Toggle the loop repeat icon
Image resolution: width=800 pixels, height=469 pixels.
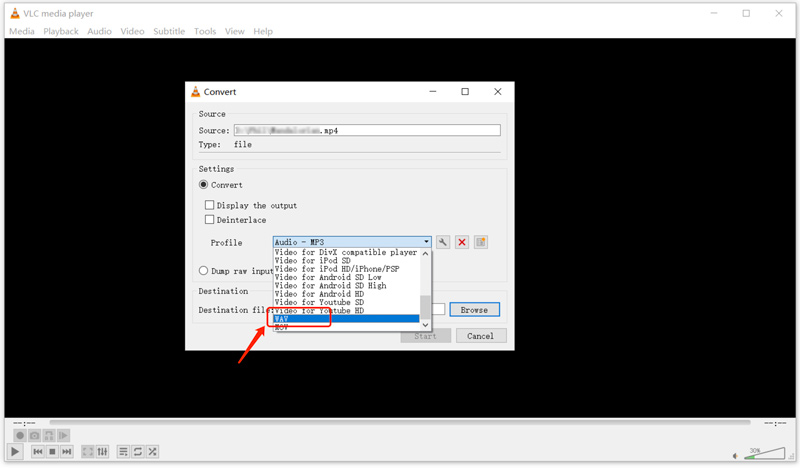point(138,452)
